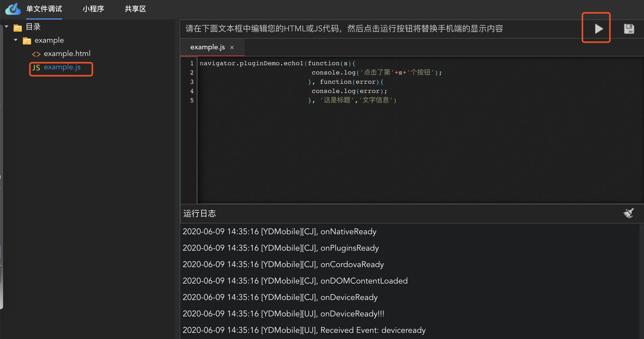Select the example folder label

click(x=49, y=40)
